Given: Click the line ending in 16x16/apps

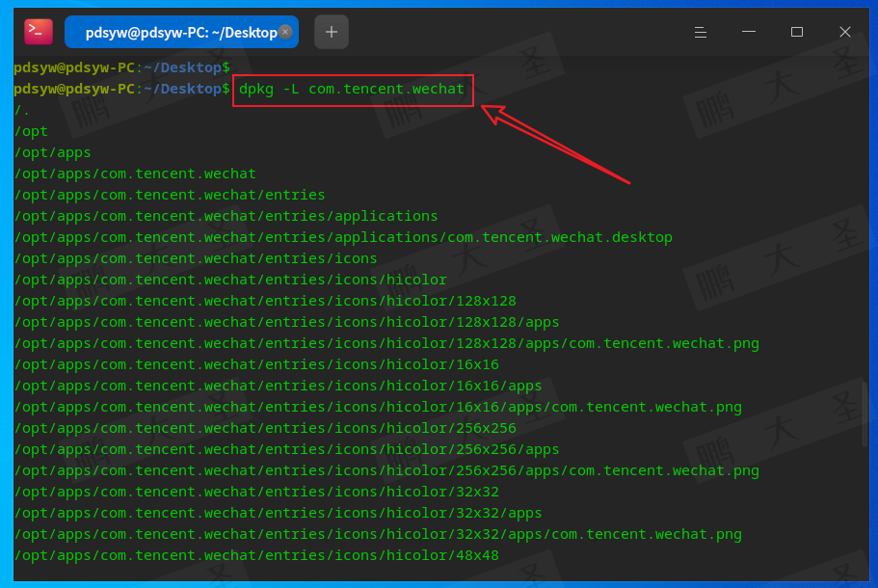Looking at the screenshot, I should (278, 386).
